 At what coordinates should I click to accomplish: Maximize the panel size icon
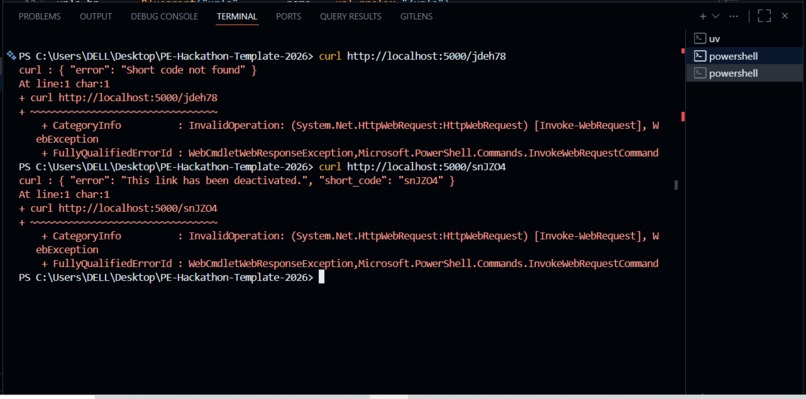(x=764, y=16)
